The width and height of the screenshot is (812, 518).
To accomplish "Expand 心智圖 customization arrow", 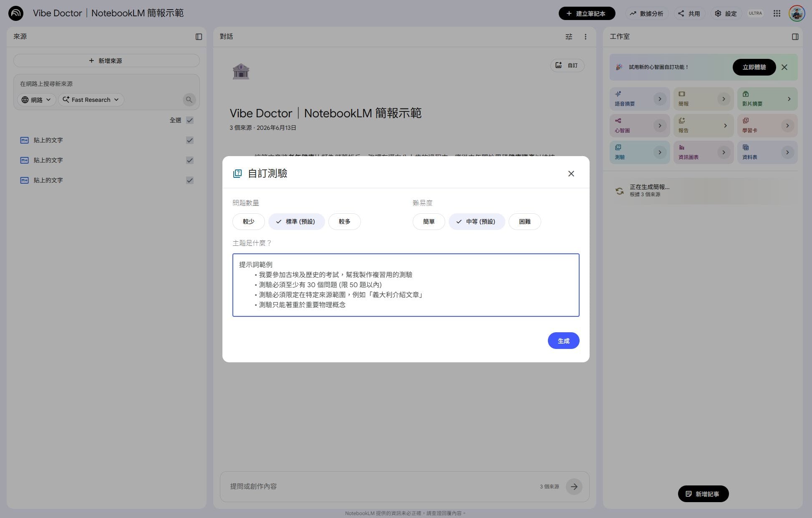I will click(x=660, y=126).
